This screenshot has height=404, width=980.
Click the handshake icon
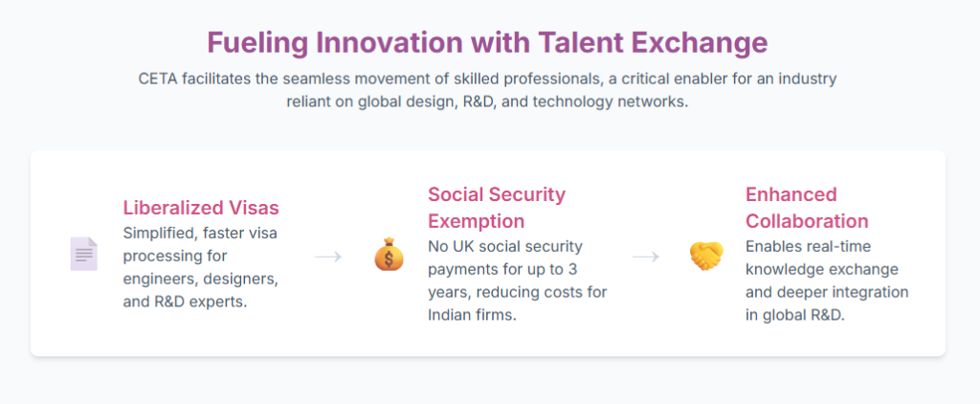(x=705, y=256)
